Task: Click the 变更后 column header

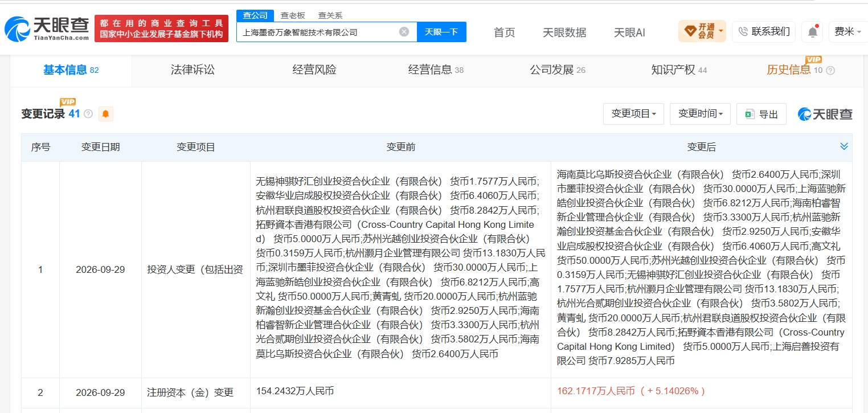Action: pos(701,147)
